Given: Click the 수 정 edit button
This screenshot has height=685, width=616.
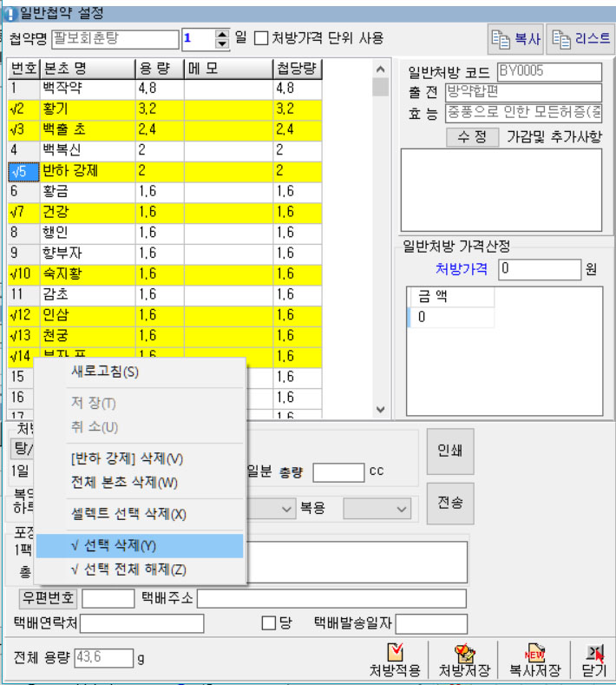Looking at the screenshot, I should pos(473,136).
